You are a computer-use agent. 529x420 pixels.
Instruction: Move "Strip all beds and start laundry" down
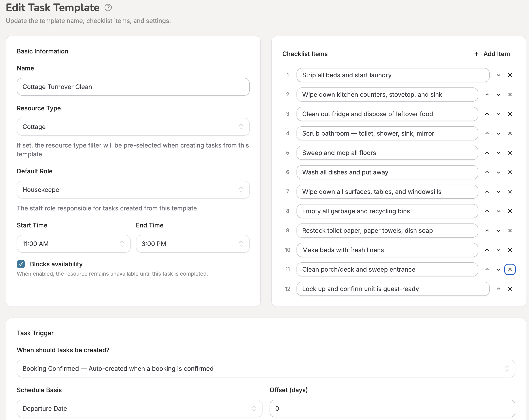point(498,75)
